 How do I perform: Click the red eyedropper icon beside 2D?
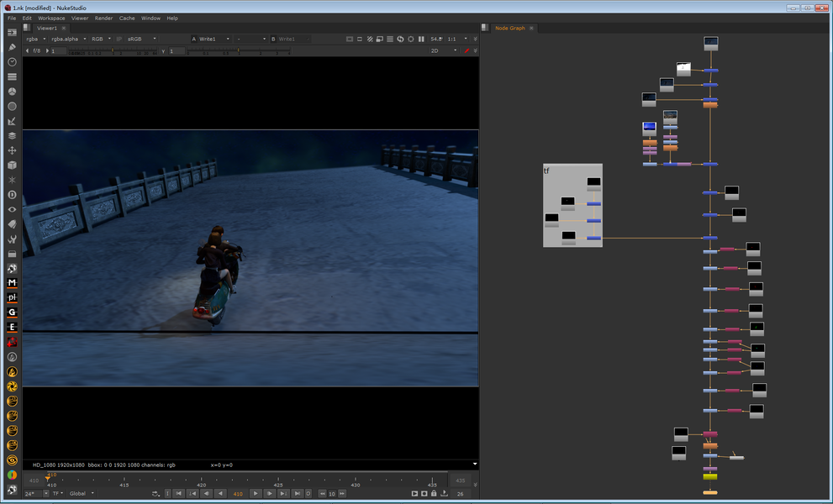click(467, 50)
